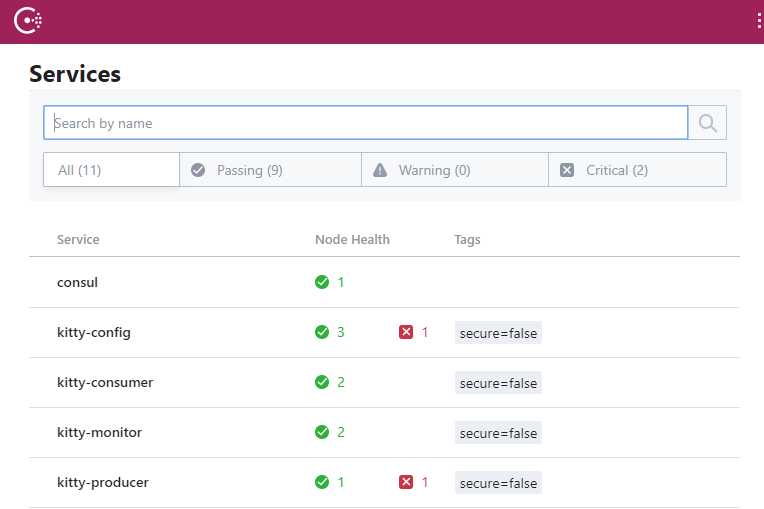Filter services by Passing (9)
764x509 pixels.
[270, 170]
